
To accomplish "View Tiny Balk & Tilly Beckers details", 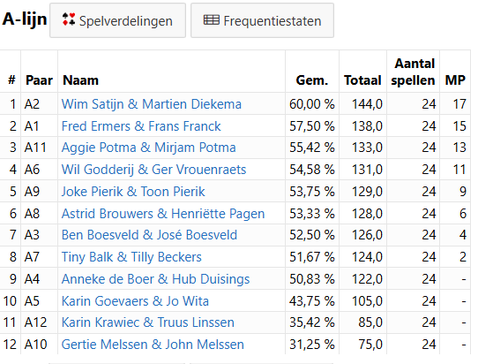I will tap(131, 257).
